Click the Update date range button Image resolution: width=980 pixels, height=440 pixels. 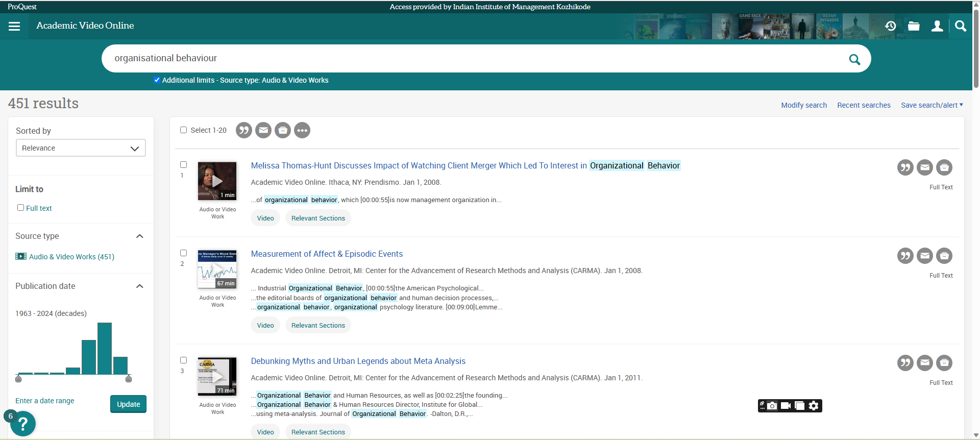click(128, 404)
